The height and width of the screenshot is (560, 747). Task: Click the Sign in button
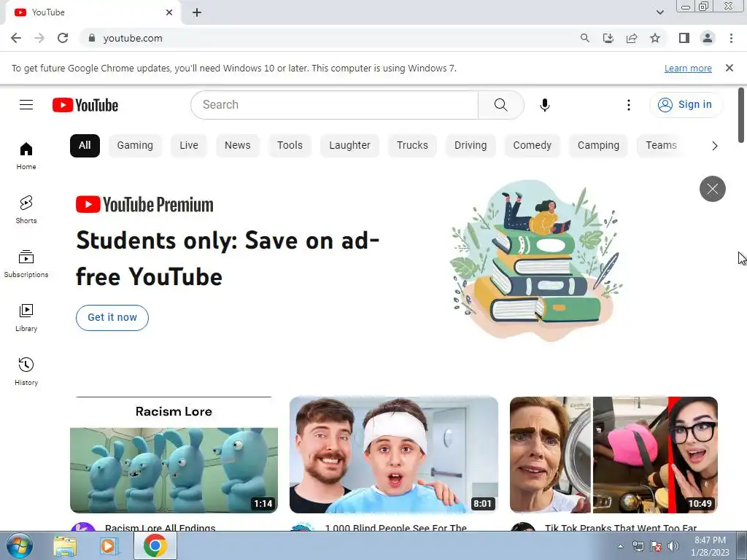click(x=686, y=105)
